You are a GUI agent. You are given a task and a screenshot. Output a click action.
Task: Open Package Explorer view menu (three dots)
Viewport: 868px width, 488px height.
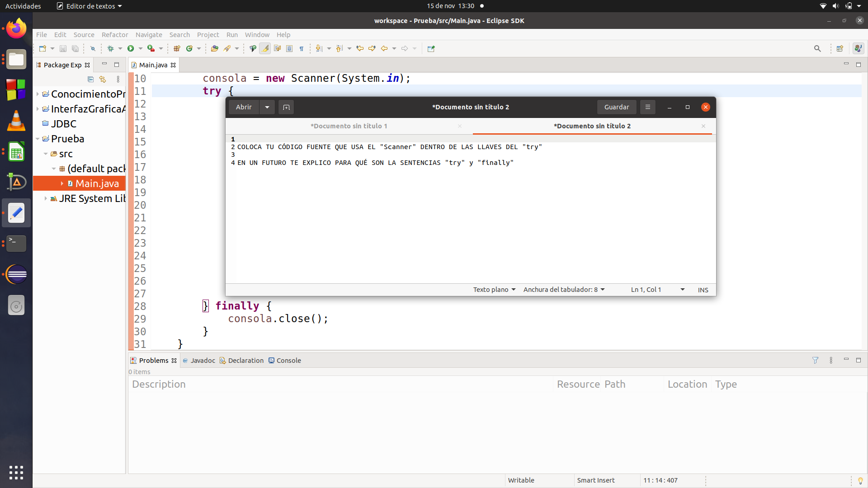point(118,80)
